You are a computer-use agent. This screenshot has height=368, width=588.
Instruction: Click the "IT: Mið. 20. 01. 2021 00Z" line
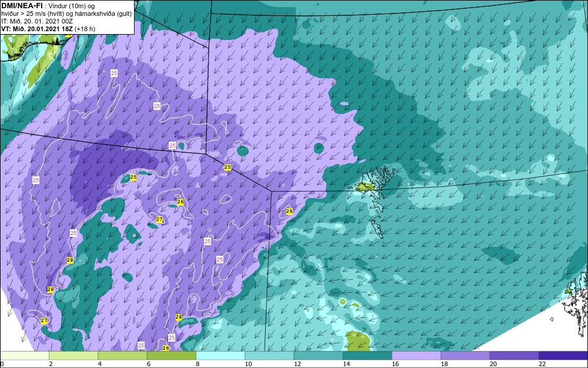click(x=36, y=21)
